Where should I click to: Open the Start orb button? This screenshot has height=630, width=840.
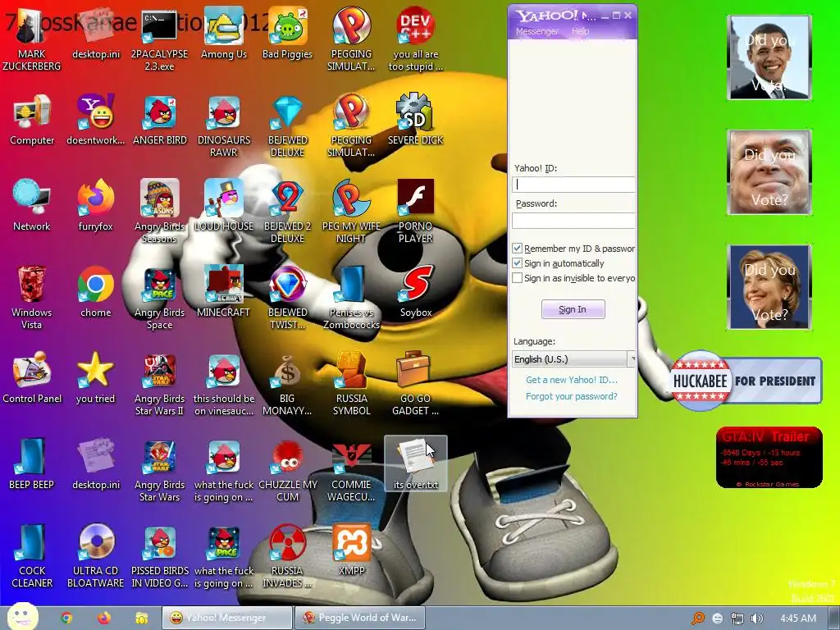point(23,617)
